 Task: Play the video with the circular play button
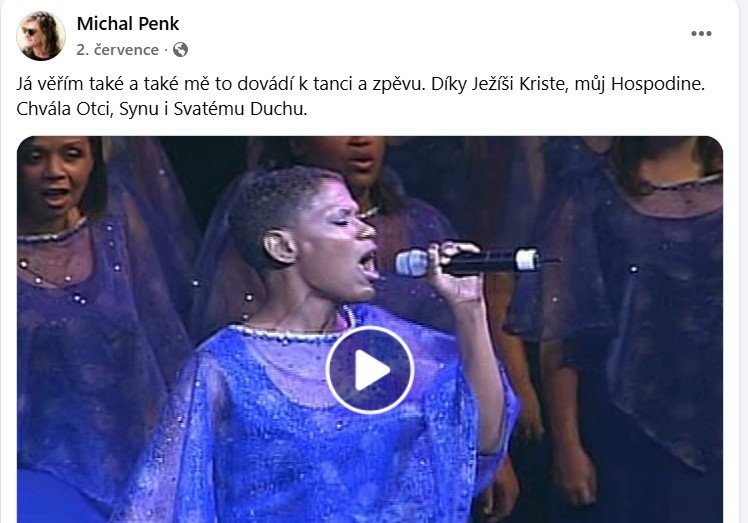[370, 370]
